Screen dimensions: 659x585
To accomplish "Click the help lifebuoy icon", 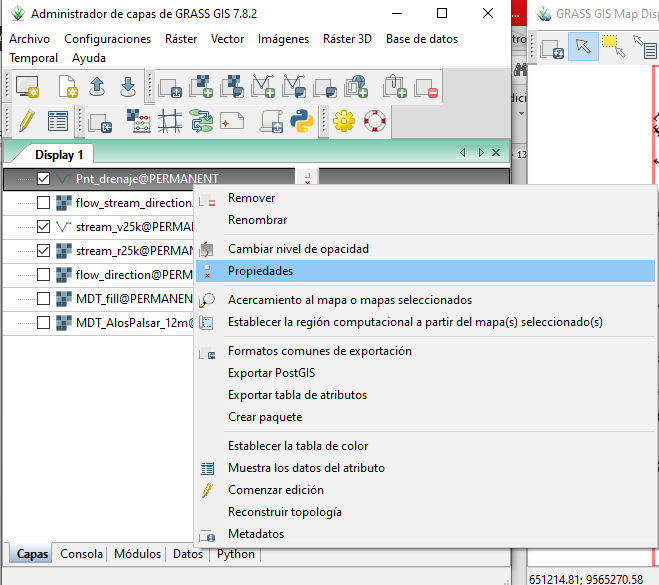I will [375, 121].
